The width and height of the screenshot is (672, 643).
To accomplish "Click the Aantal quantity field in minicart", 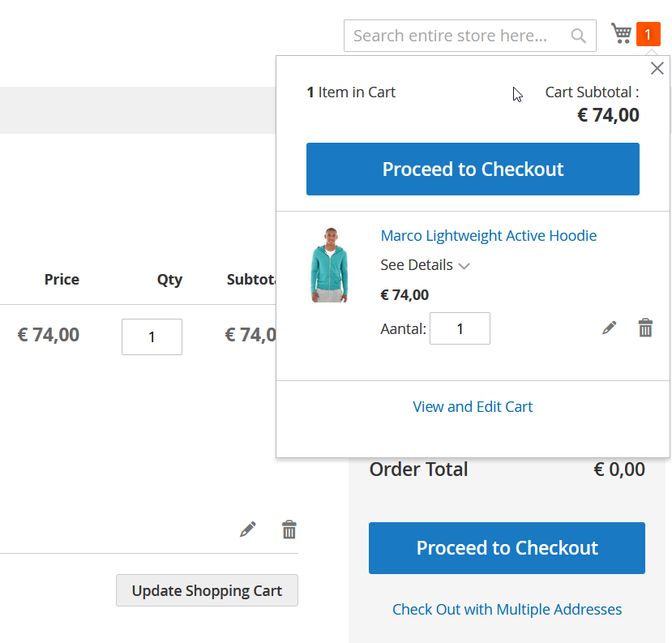I will 460,328.
